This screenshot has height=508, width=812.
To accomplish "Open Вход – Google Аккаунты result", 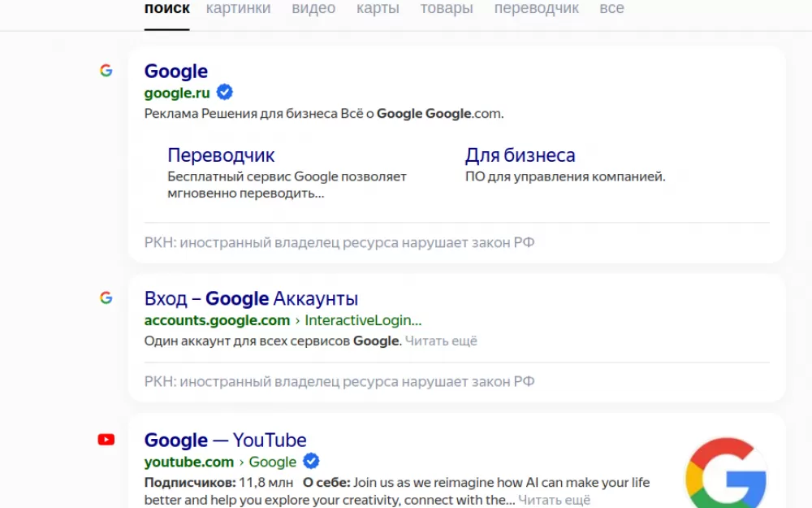I will (x=251, y=298).
